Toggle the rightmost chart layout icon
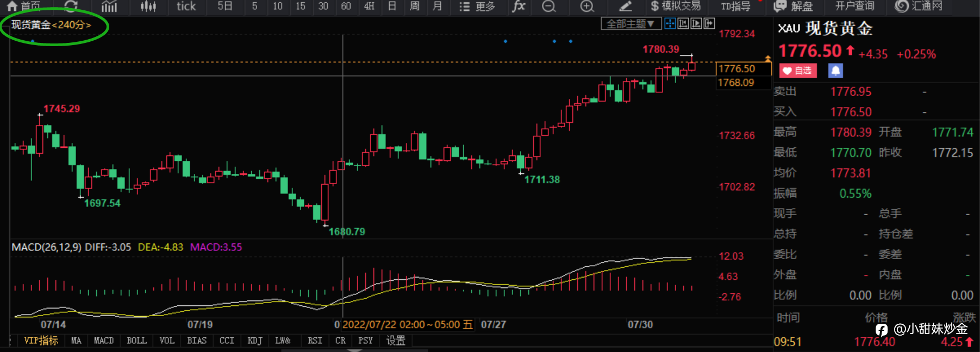This screenshot has width=980, height=352. pos(709,23)
